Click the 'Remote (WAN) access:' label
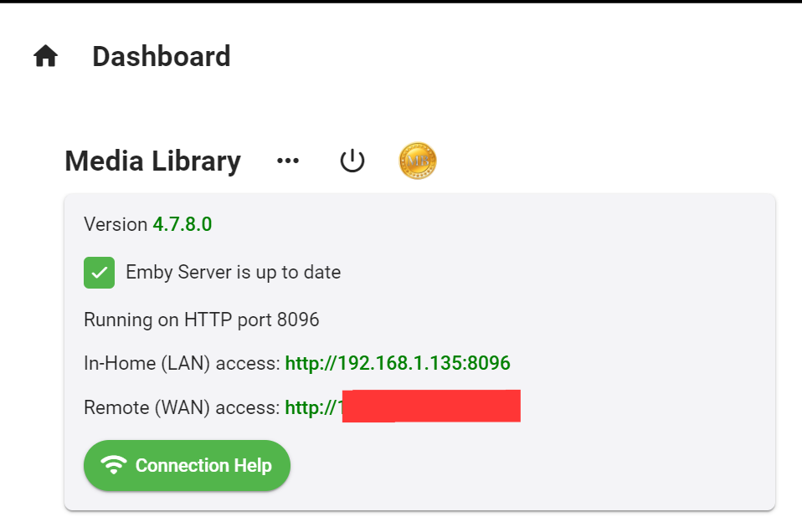 pos(182,408)
